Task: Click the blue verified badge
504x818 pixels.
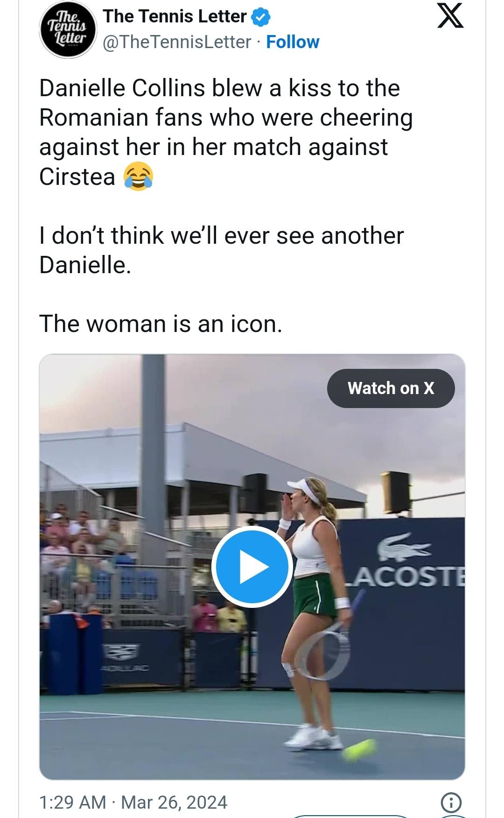Action: click(260, 17)
